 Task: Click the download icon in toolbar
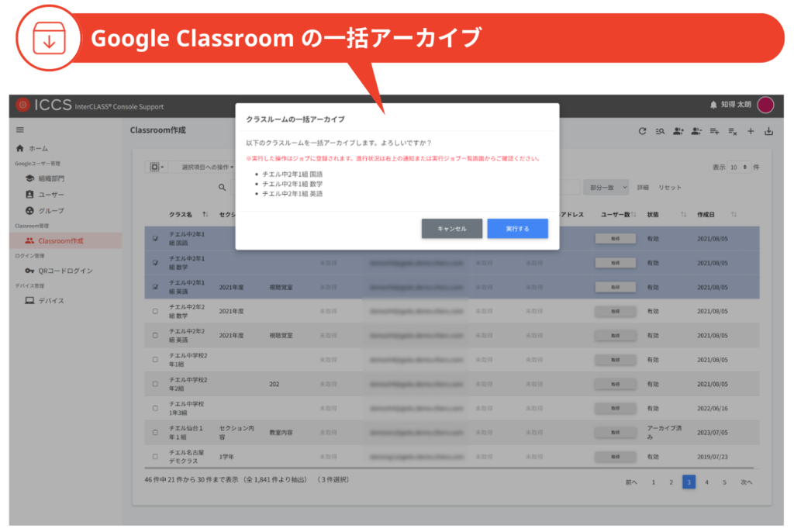(768, 131)
